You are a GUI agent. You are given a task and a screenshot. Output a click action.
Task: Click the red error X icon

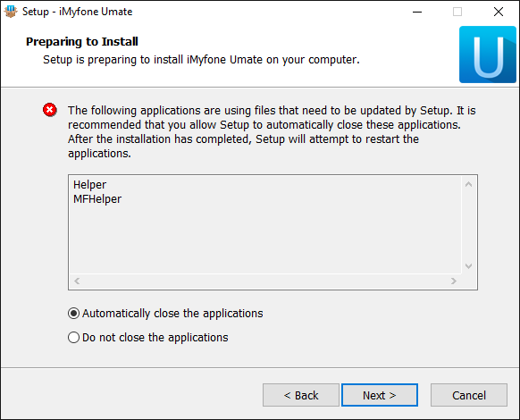(x=50, y=110)
